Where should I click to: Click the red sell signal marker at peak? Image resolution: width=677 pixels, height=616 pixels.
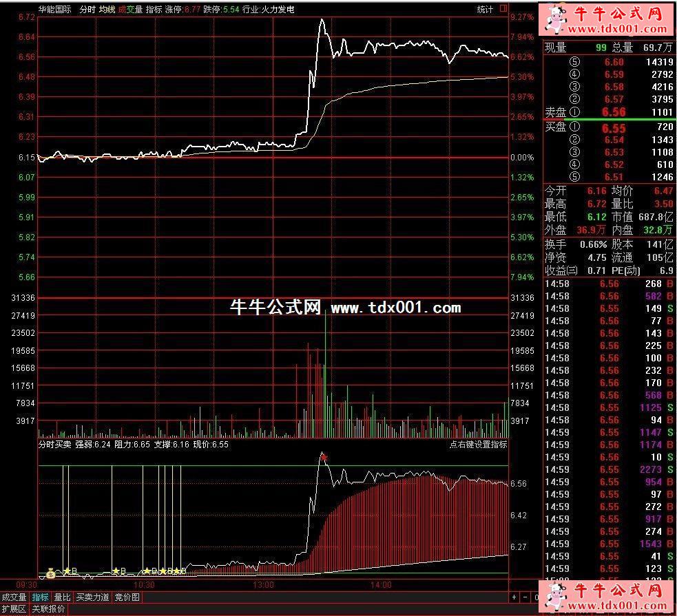point(323,456)
